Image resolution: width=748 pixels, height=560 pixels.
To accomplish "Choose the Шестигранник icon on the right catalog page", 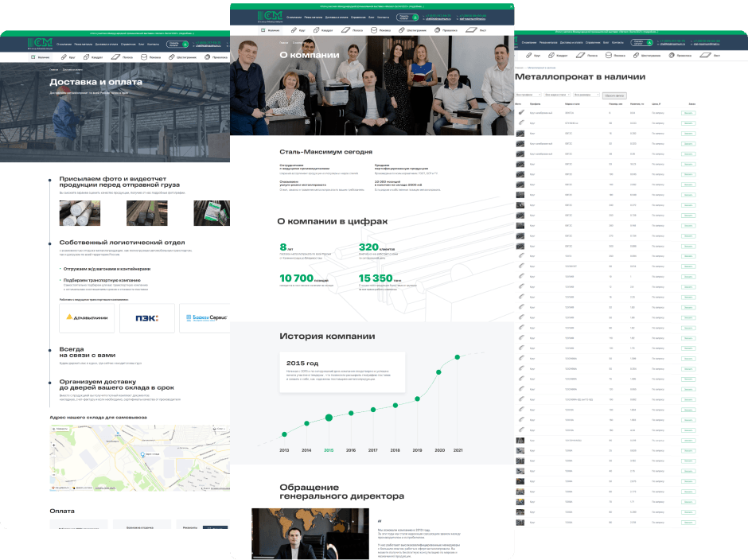I will pos(636,56).
